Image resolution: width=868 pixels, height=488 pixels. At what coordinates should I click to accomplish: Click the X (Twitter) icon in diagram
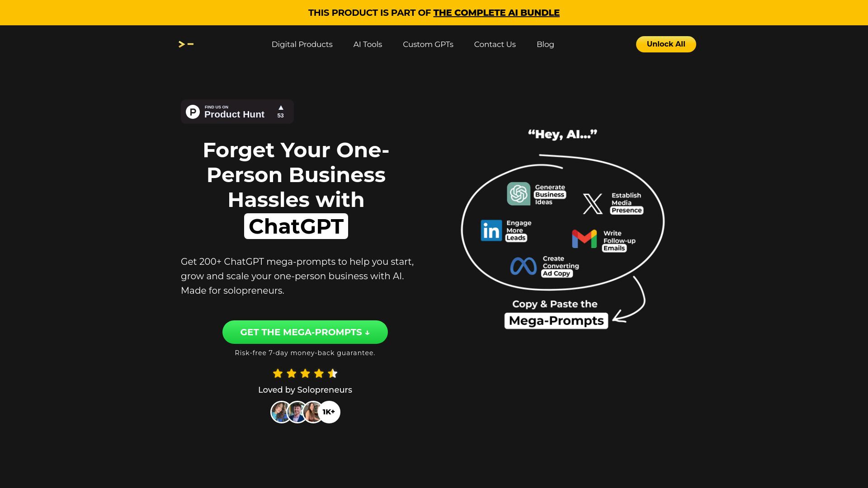[x=592, y=203]
